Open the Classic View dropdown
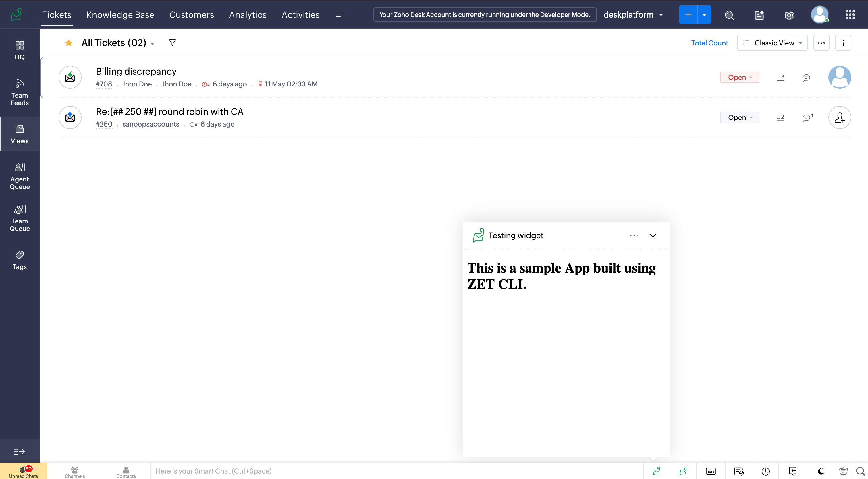Screen dimensions: 868x479 [772, 43]
